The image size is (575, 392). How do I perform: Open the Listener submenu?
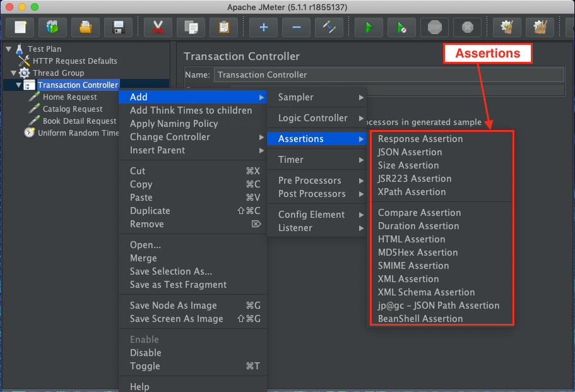[317, 228]
